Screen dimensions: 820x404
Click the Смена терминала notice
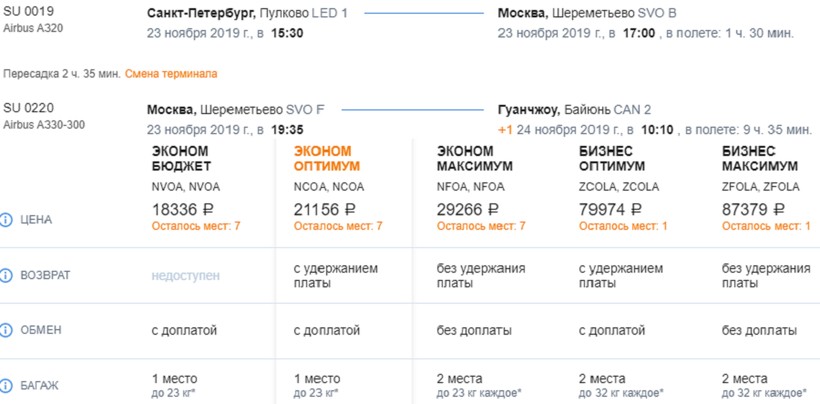171,74
